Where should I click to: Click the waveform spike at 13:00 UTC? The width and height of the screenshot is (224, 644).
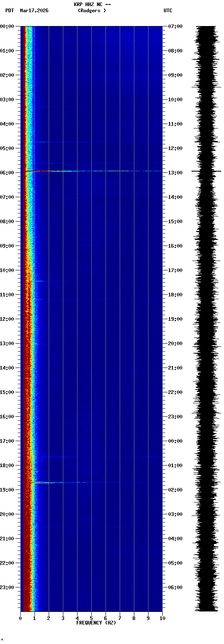206,172
